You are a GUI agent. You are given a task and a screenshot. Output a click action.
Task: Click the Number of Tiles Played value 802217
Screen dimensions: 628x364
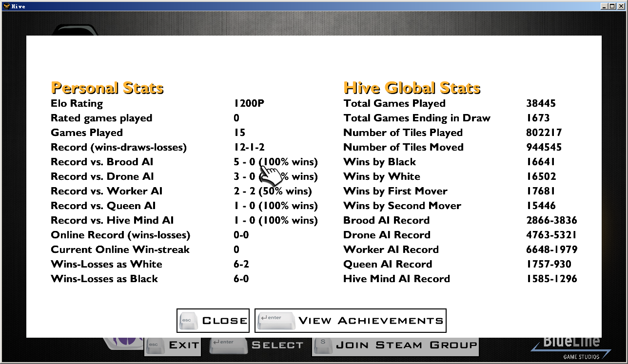[x=544, y=133]
